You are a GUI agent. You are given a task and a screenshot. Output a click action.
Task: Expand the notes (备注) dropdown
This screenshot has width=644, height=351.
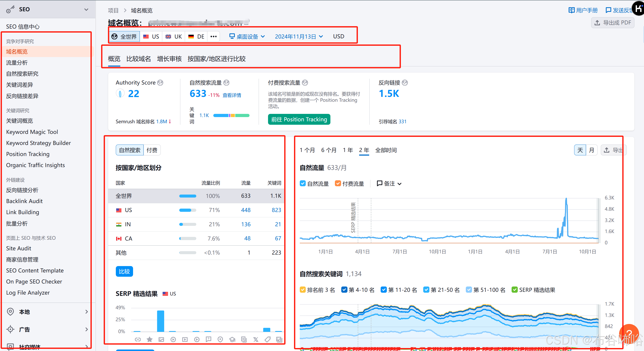tap(389, 183)
